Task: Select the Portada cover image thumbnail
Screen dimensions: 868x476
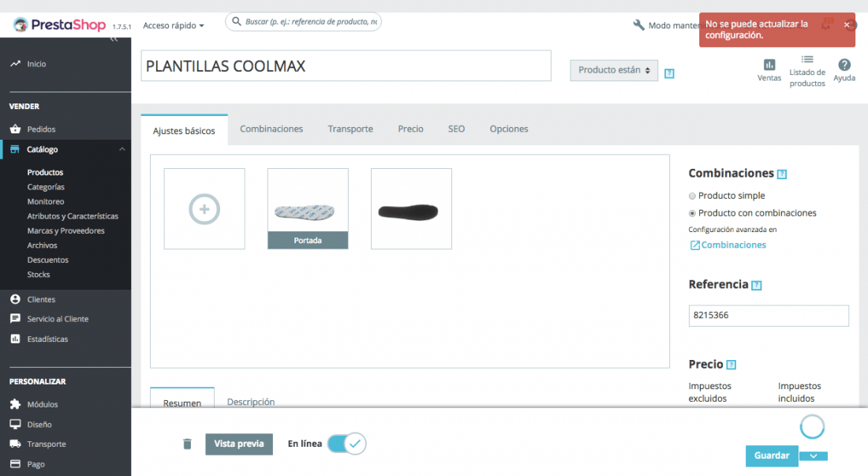Action: click(308, 208)
